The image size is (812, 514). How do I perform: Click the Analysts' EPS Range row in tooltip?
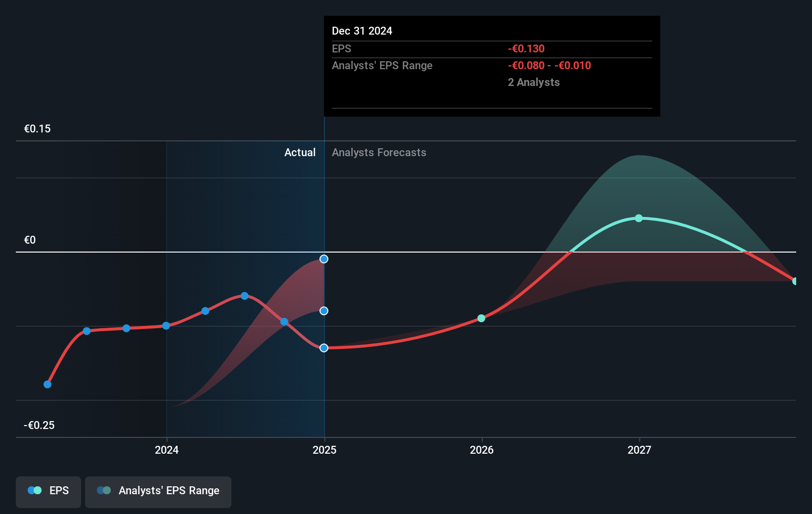[x=382, y=65]
